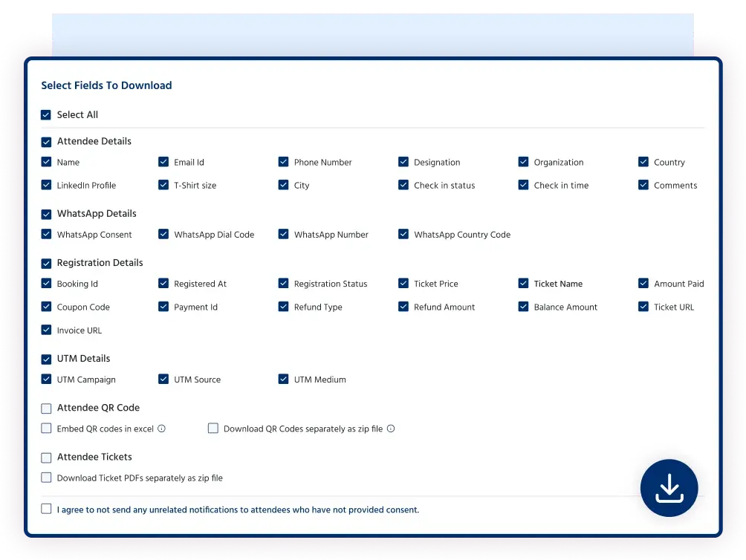Viewport: 746px width, 560px height.
Task: Enable the Attendee Tickets group checkbox
Action: click(x=46, y=458)
